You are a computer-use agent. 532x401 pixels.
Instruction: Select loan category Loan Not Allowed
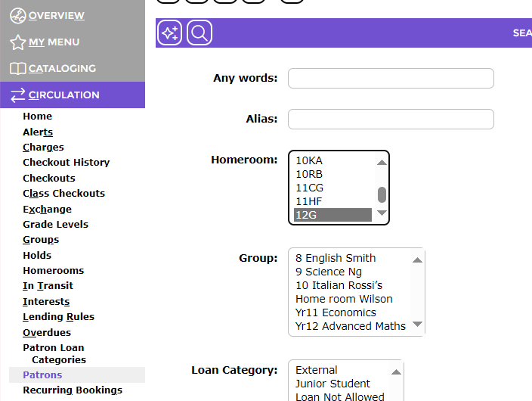[342, 396]
